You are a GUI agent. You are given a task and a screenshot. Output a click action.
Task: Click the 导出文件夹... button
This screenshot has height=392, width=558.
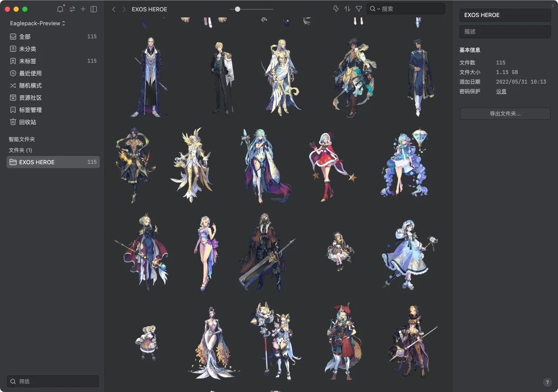[x=505, y=114]
